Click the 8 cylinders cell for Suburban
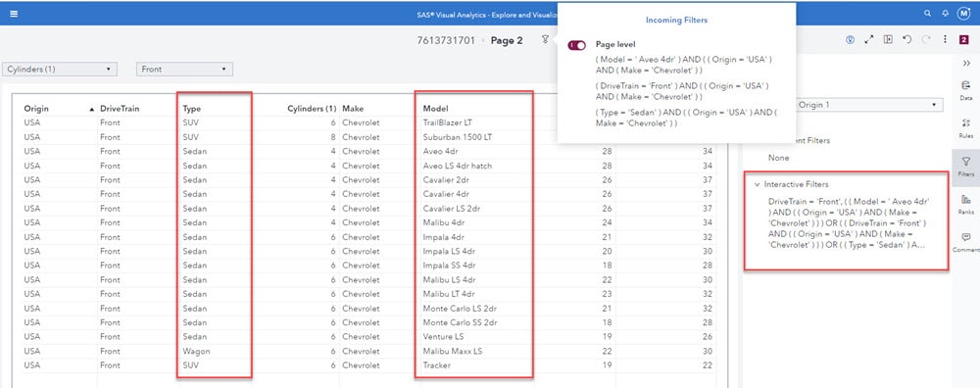 333,137
